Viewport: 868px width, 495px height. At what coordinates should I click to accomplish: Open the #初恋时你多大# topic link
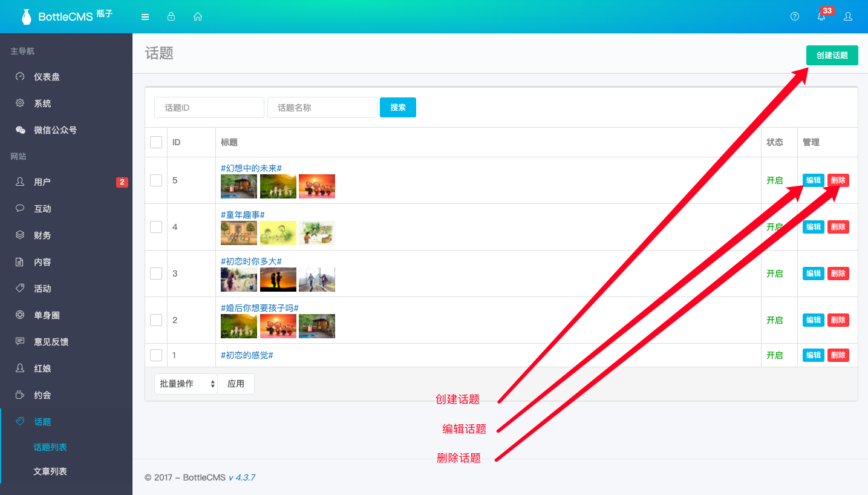click(x=252, y=261)
